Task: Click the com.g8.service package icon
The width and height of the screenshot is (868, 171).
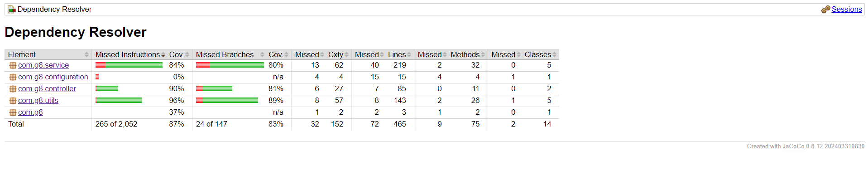Action: [13, 65]
